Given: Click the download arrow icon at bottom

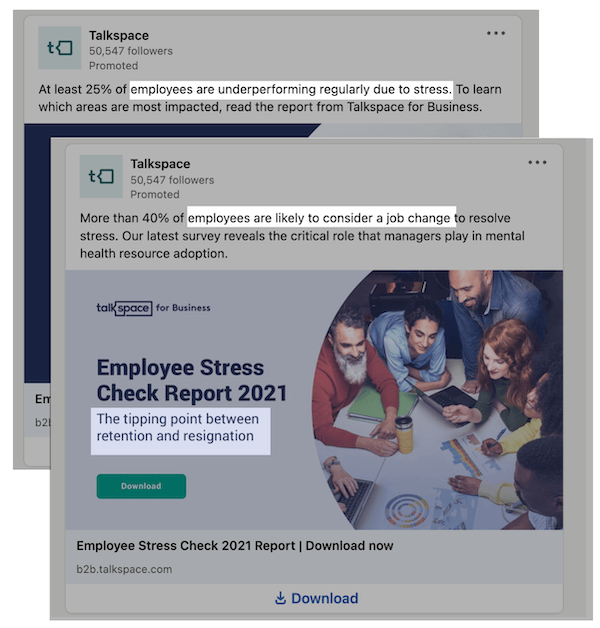Looking at the screenshot, I should click(280, 598).
